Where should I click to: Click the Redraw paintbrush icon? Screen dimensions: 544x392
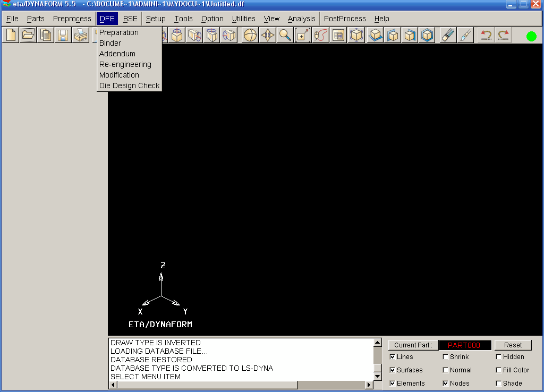click(465, 35)
